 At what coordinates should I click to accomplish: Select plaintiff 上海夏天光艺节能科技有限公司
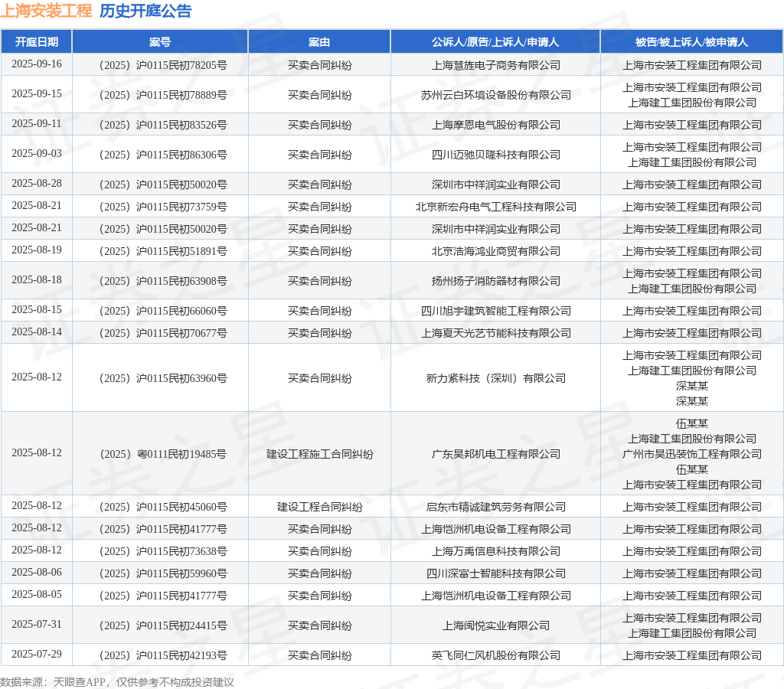click(495, 333)
